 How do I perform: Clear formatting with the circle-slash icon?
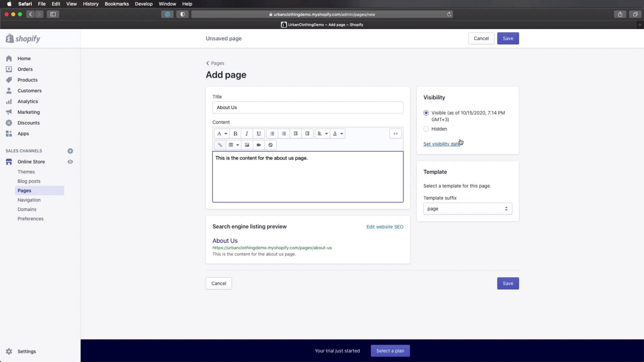coord(270,145)
